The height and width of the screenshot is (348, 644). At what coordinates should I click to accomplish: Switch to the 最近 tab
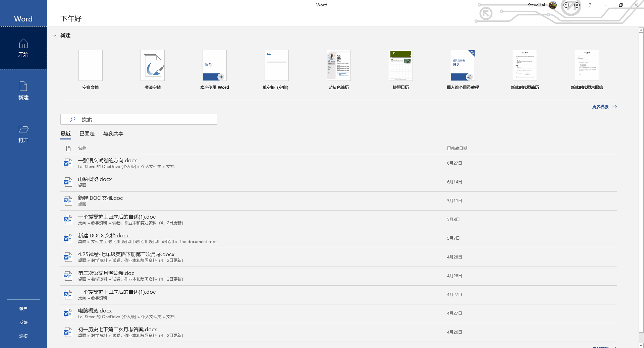66,134
